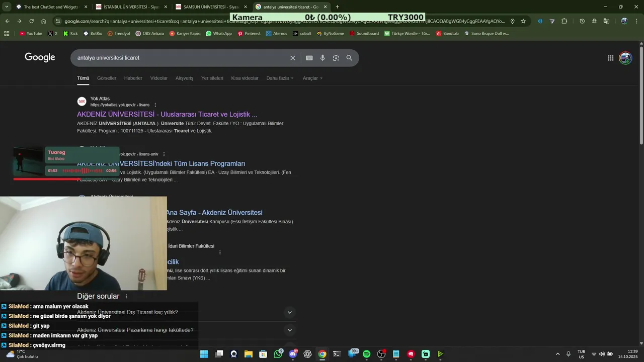Go to the Google logo home link
Screen dimensions: 644x362
coord(40,58)
